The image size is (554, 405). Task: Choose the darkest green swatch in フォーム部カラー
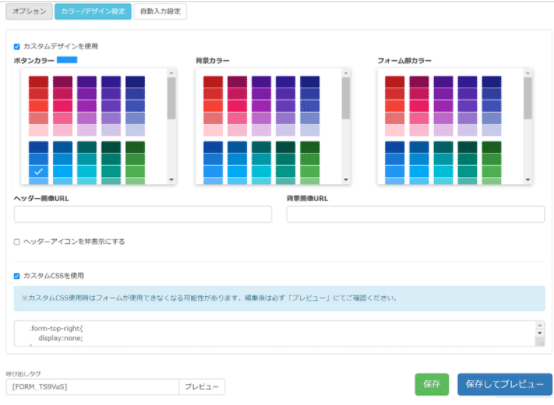(x=491, y=147)
